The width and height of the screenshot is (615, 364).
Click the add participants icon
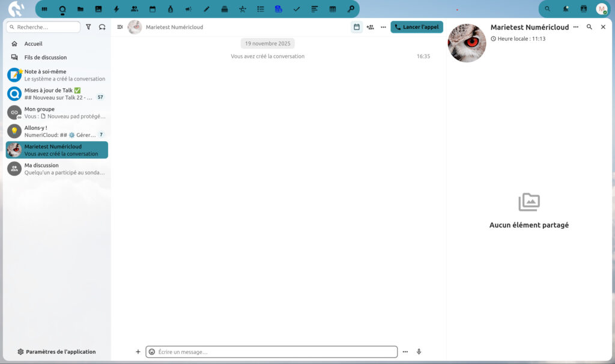370,27
